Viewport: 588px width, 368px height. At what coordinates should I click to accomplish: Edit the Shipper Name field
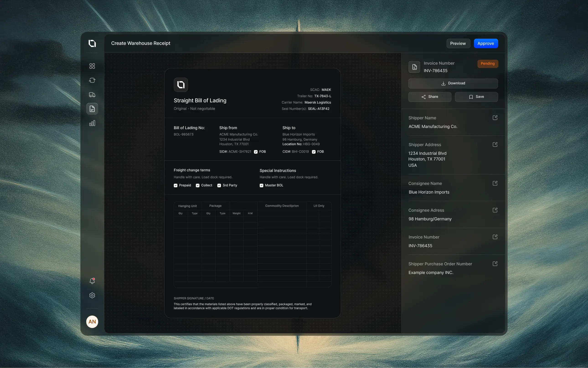point(495,117)
